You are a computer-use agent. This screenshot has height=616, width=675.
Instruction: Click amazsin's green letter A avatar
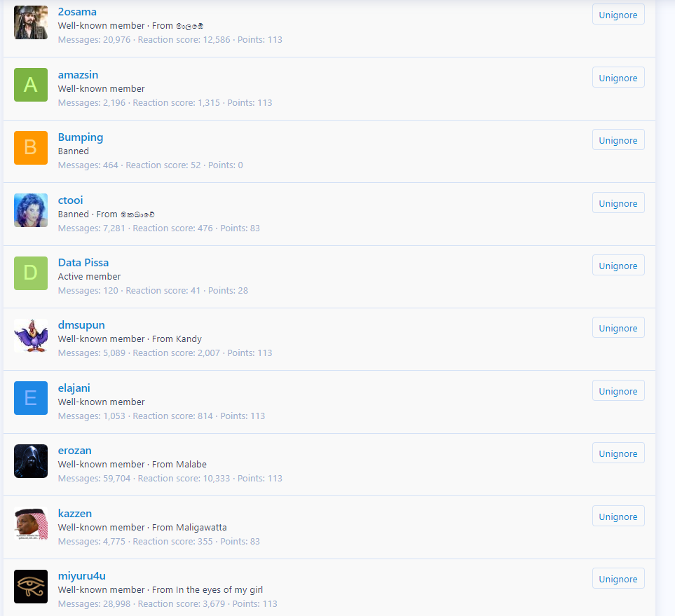pos(31,85)
